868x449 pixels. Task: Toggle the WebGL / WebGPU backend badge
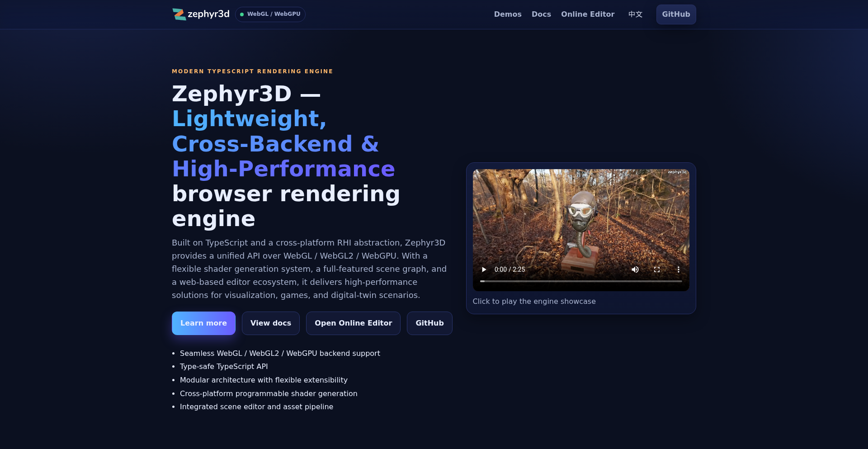[270, 14]
